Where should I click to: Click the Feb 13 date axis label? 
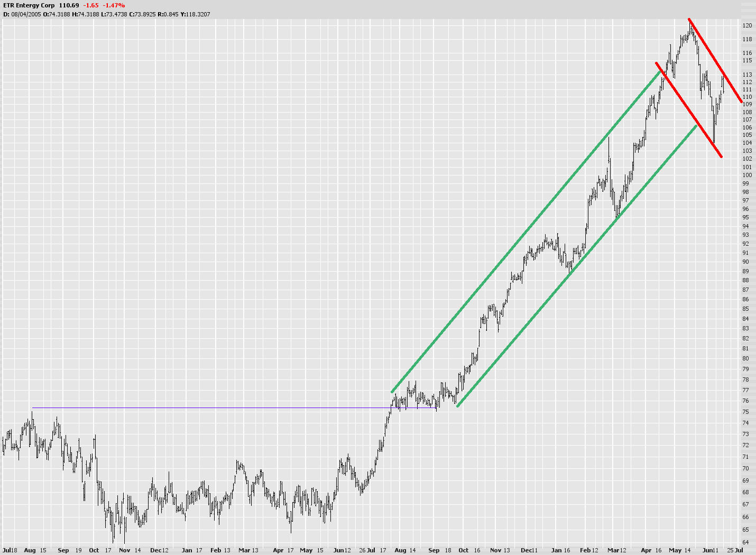(220, 550)
